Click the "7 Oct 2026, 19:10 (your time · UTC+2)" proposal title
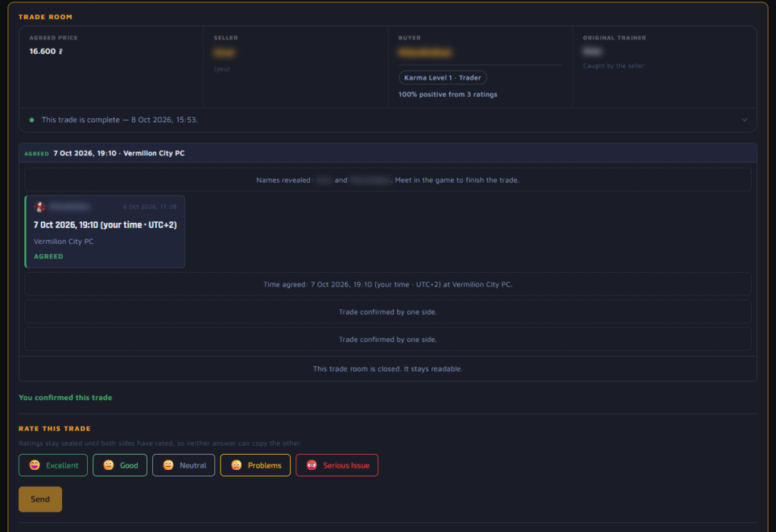 click(105, 224)
